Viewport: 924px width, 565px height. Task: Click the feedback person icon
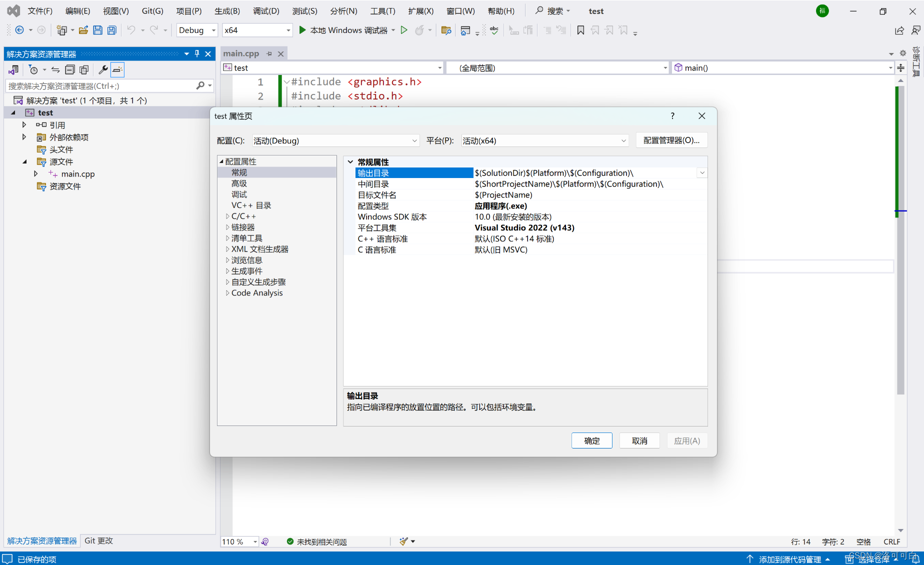click(x=915, y=30)
